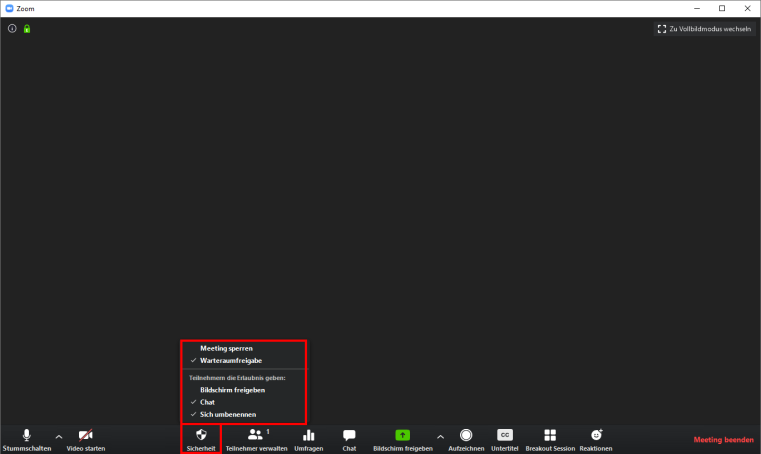Image resolution: width=761 pixels, height=454 pixels.
Task: Expand audio options arrow beside Stummschalten
Action: (x=59, y=437)
